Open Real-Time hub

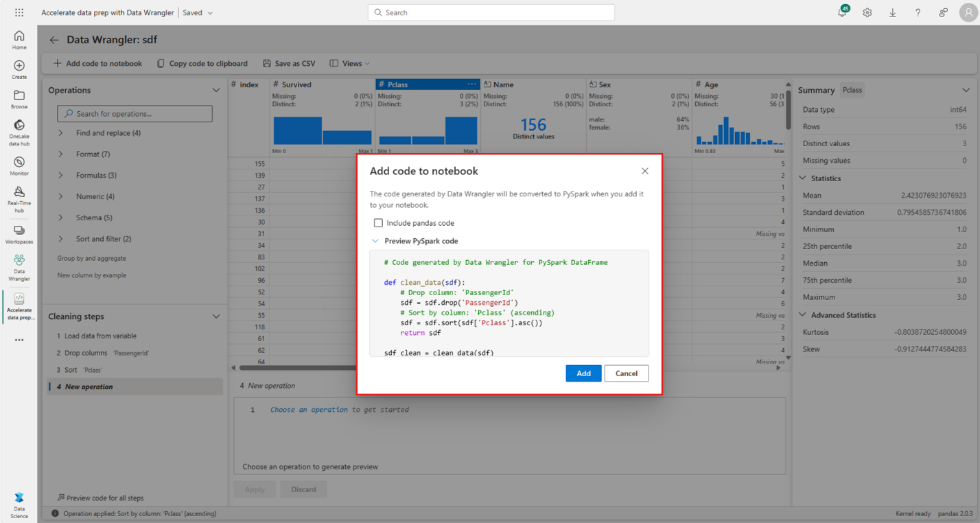[19, 200]
